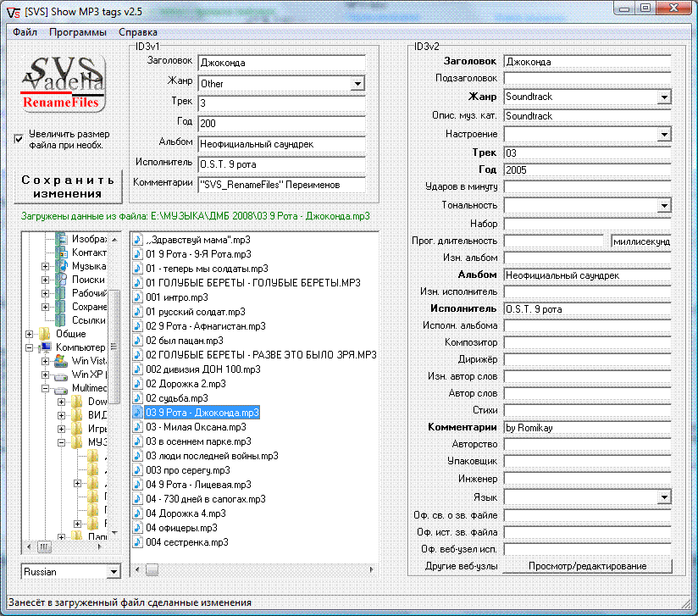
Task: Click the Сохранить изменения button
Action: [x=68, y=186]
